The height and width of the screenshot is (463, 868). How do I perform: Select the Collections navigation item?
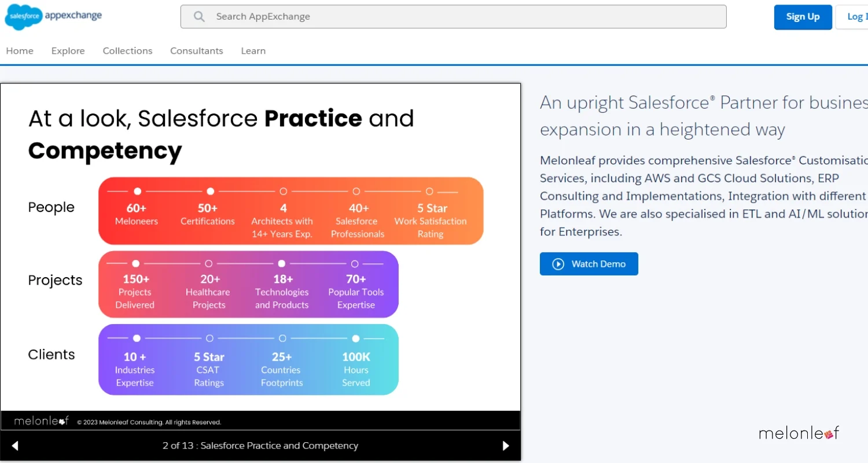click(x=127, y=51)
